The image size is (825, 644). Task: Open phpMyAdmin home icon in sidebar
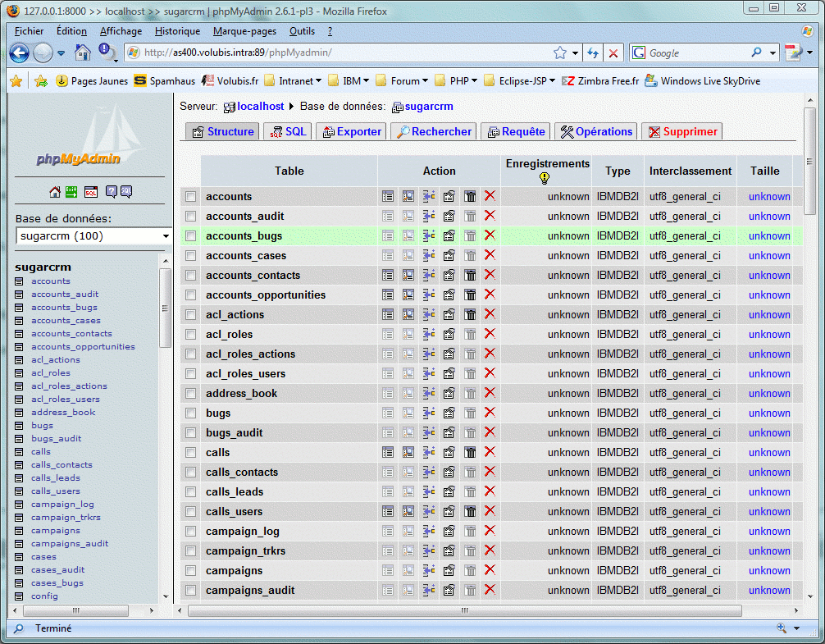pos(55,192)
